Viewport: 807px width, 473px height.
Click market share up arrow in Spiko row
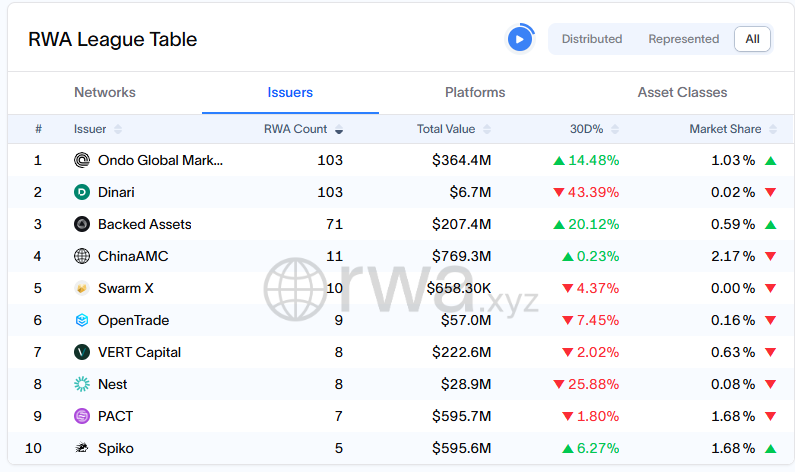coord(770,448)
